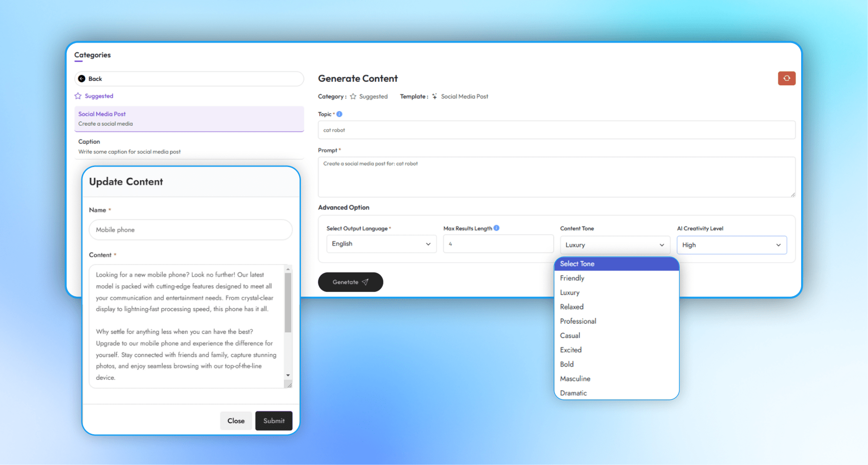Close the Update Content dialog
The height and width of the screenshot is (465, 868).
click(236, 421)
